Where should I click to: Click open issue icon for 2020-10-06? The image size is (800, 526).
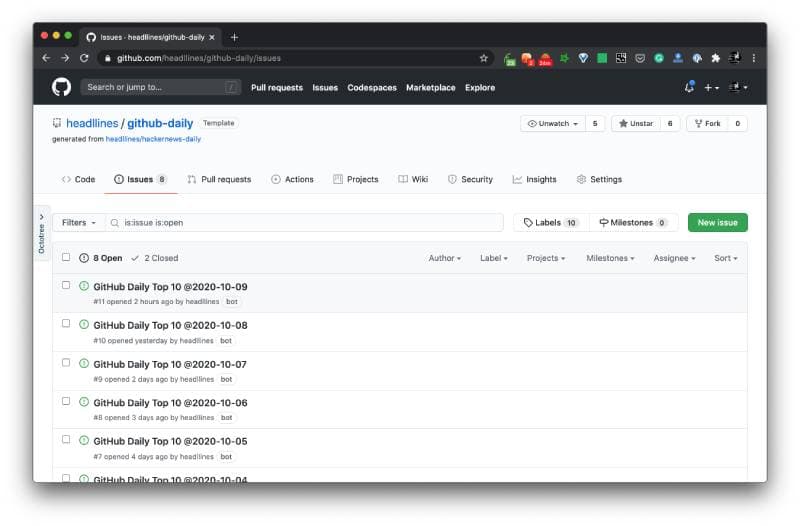pyautogui.click(x=84, y=402)
